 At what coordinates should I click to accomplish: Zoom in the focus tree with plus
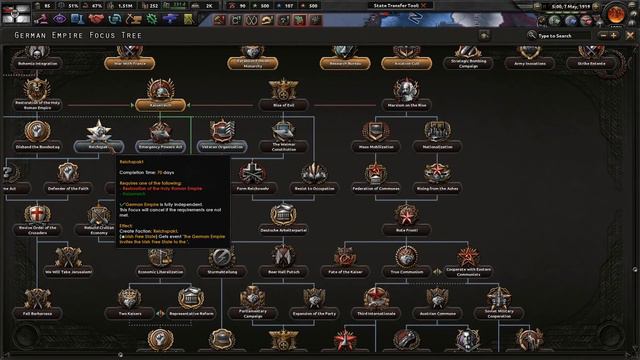point(613,36)
